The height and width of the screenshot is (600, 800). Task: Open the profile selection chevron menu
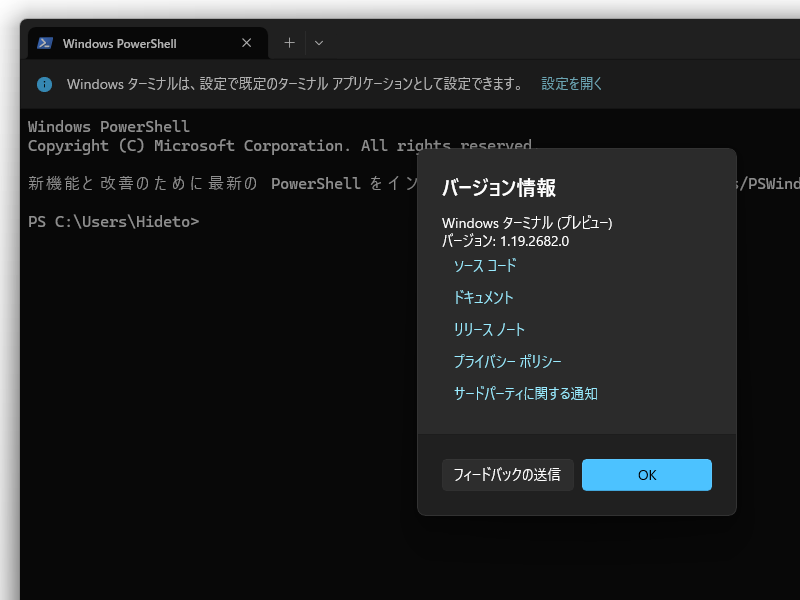point(318,42)
